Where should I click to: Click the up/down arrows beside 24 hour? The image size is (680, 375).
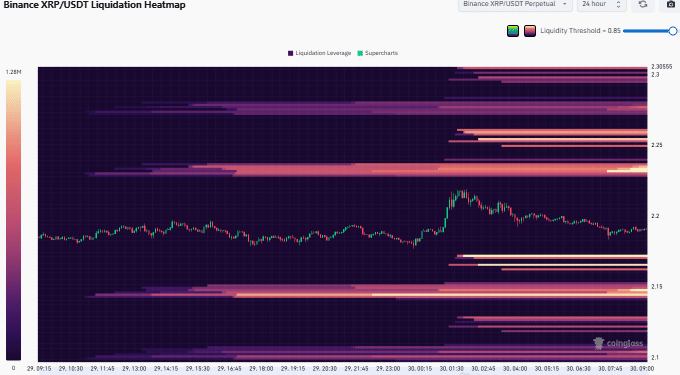click(618, 4)
